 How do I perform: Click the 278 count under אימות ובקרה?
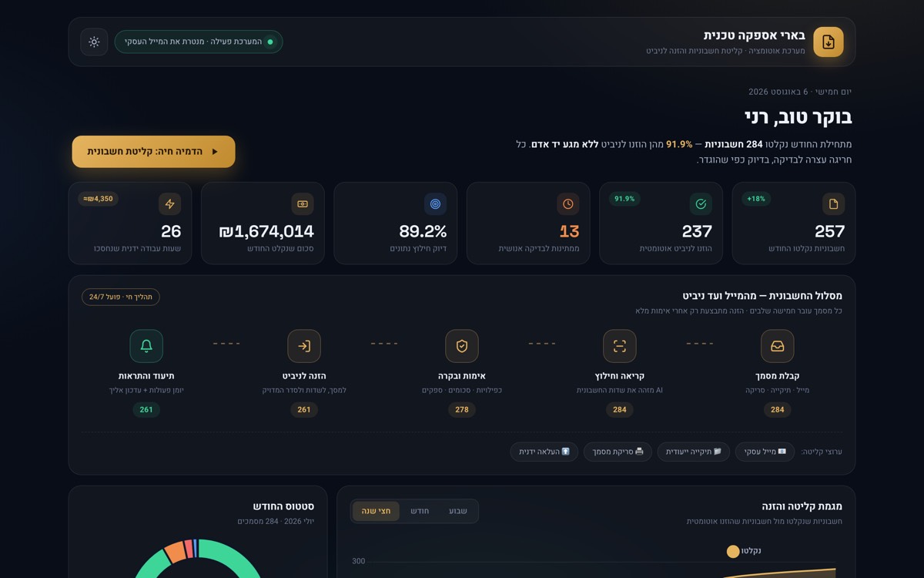click(462, 410)
